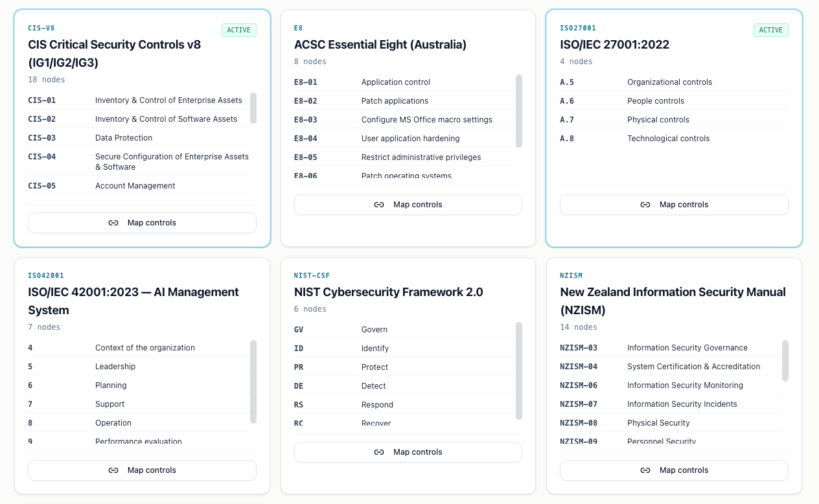Click the scrollbar in the Essential Eight node list
Screen dimensions: 819x504
519,111
